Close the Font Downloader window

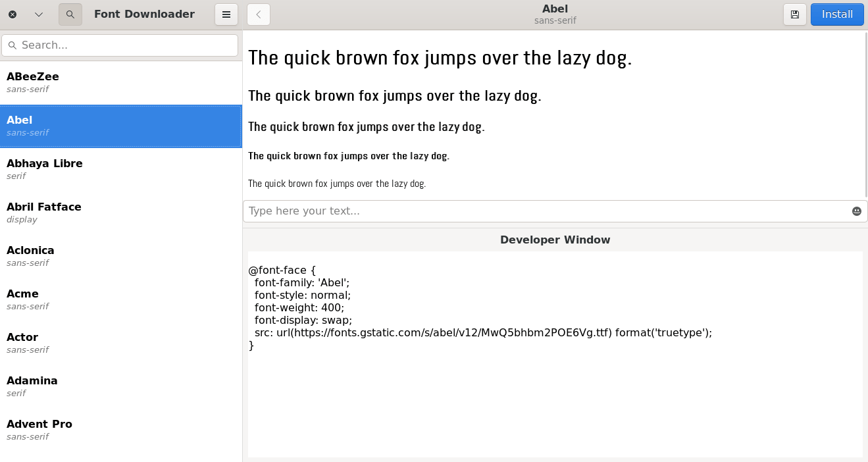click(x=13, y=14)
